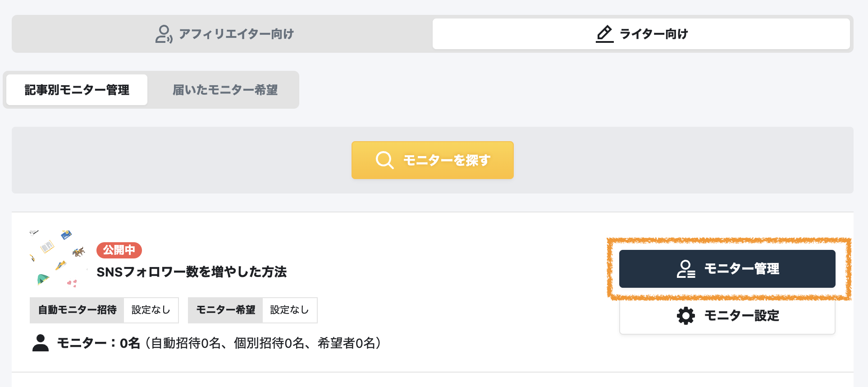Screen dimensions: 868x387
Task: Click 設定なし next to モニター希望
Action: pos(289,310)
